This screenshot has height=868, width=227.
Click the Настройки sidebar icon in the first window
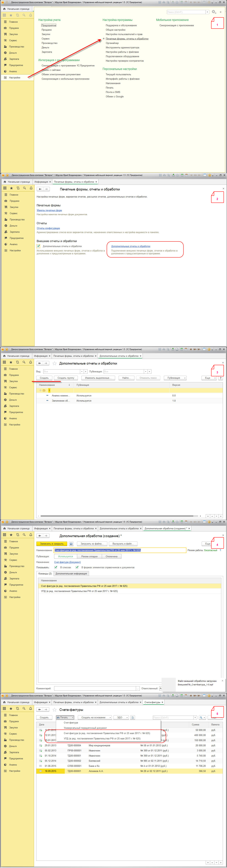click(x=5, y=78)
